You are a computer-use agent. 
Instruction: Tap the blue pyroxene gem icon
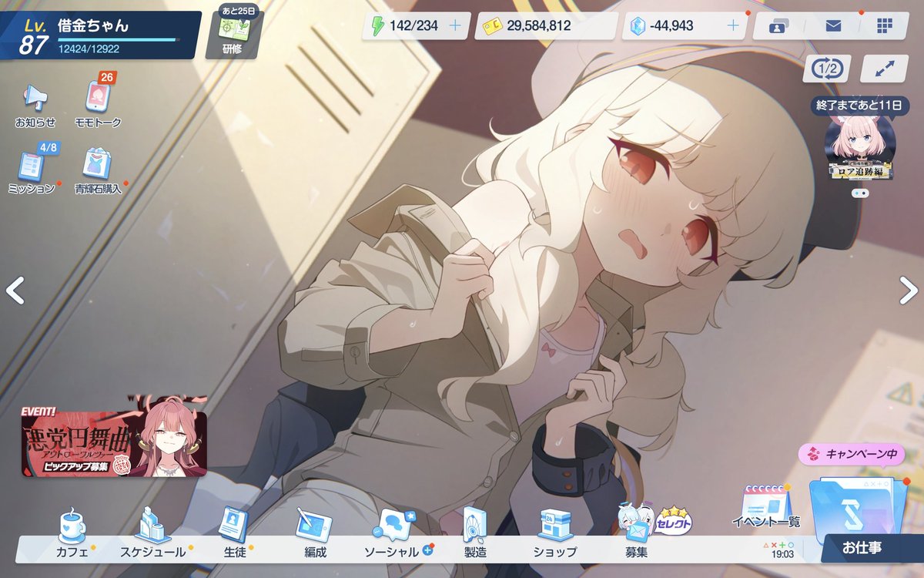click(636, 25)
